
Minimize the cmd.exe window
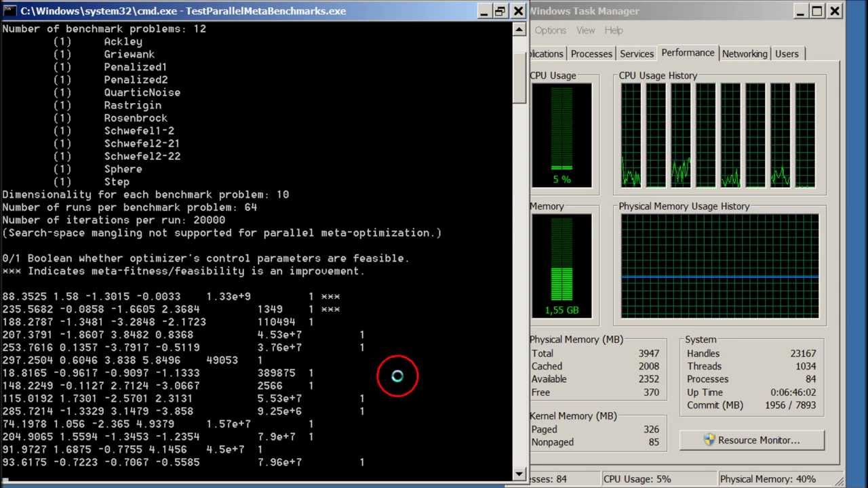coord(484,11)
